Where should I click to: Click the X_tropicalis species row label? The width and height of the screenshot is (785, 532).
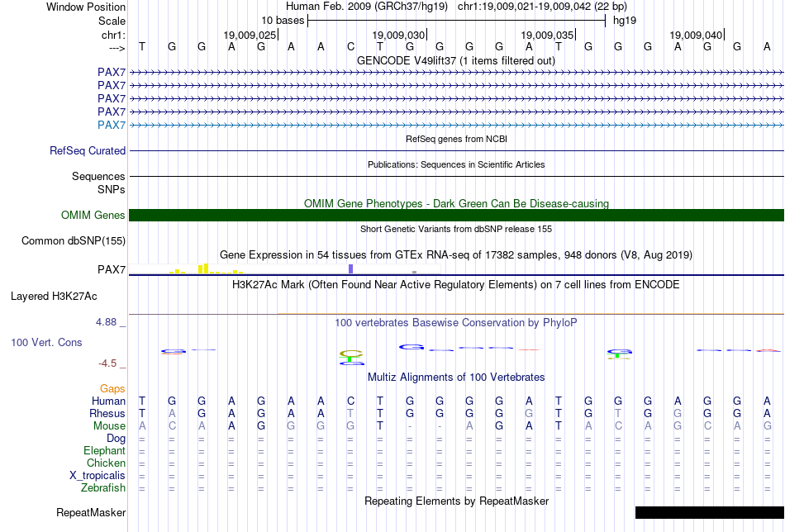click(x=98, y=476)
